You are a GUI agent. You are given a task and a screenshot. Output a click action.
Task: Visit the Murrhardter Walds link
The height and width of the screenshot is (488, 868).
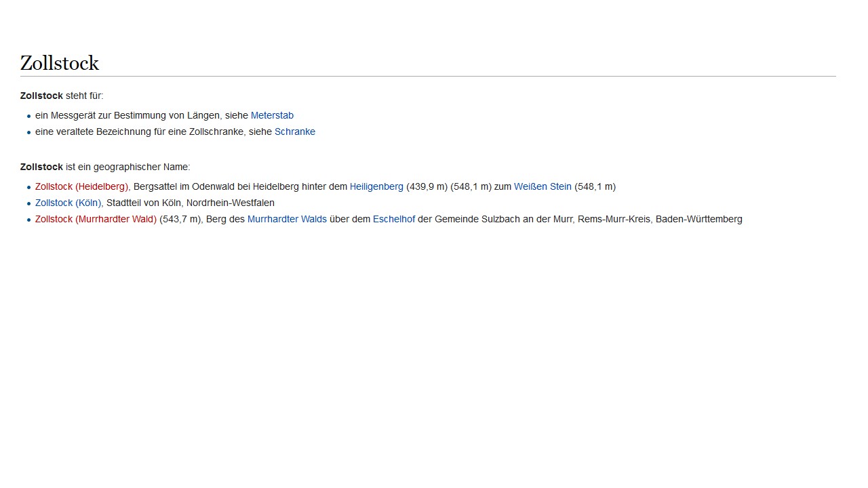click(287, 219)
